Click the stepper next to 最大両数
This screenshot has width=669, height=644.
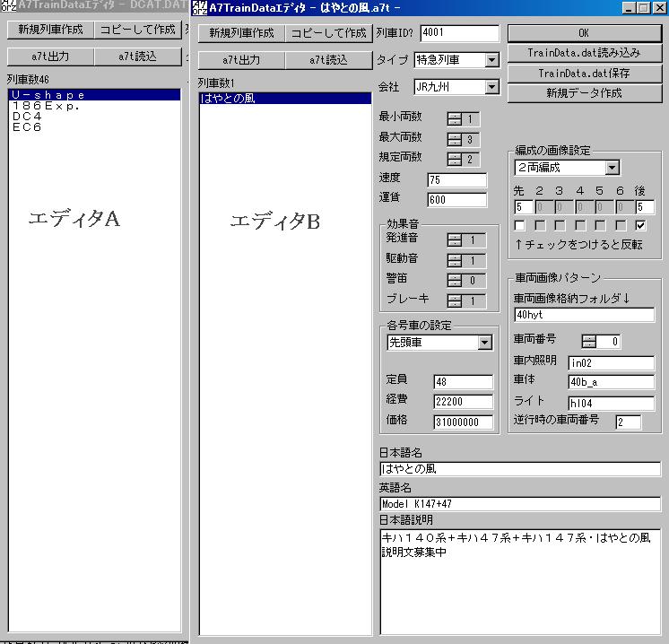(455, 140)
